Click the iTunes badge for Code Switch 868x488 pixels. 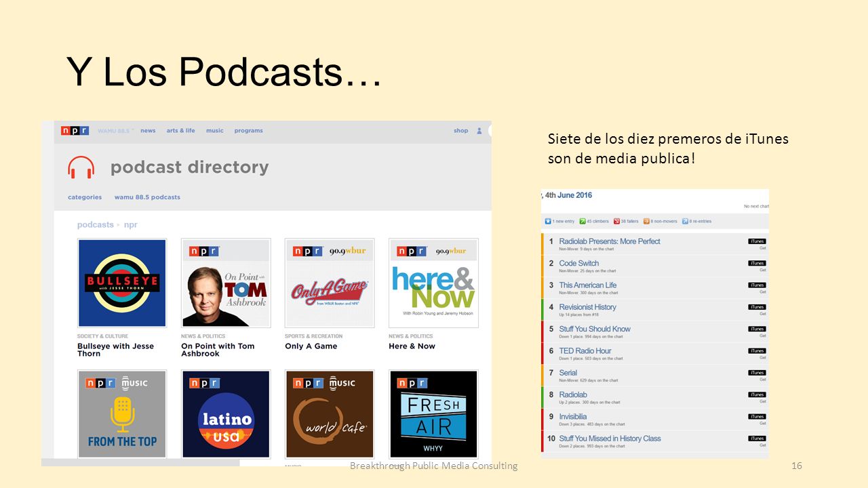tap(757, 263)
